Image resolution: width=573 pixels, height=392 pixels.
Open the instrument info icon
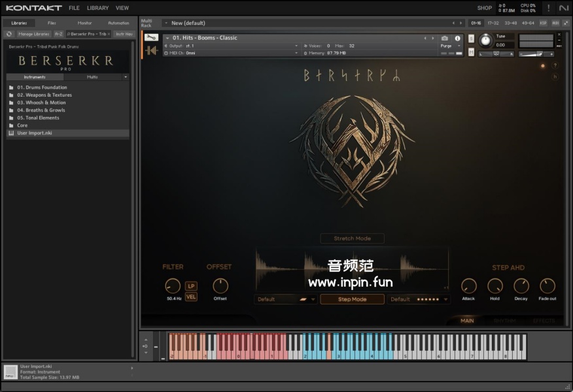(x=457, y=38)
